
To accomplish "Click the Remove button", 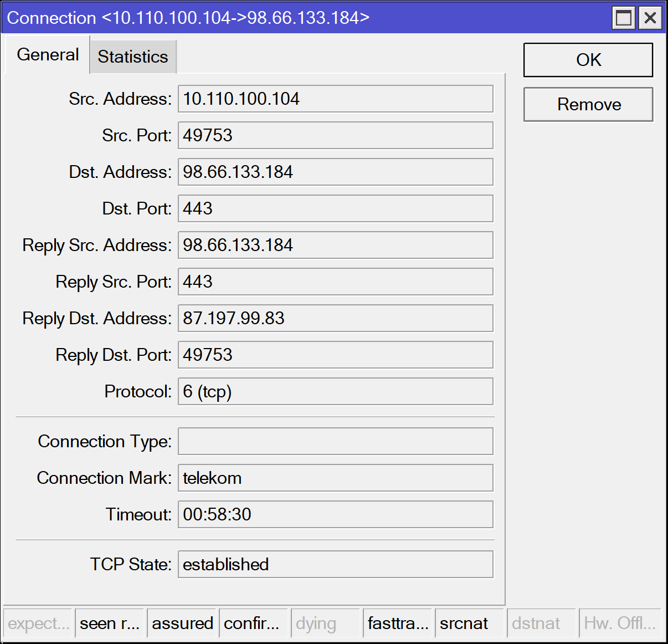I will click(588, 104).
